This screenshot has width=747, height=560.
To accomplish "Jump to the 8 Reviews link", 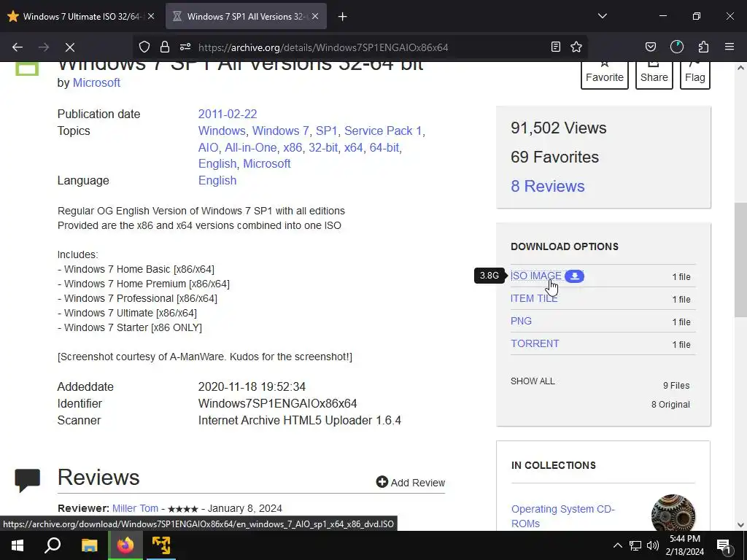I will click(547, 186).
